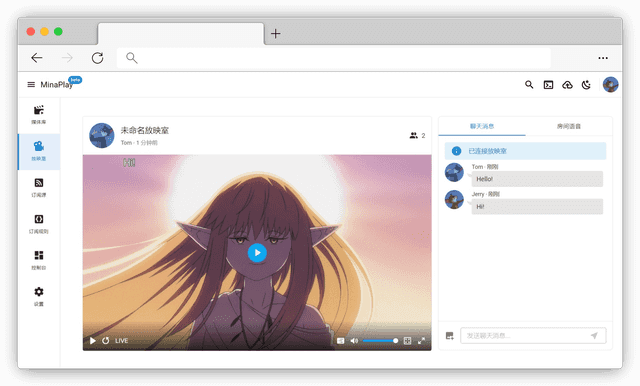
Task: Toggle the subtitle/danmaku icon in player controls
Action: (x=340, y=341)
